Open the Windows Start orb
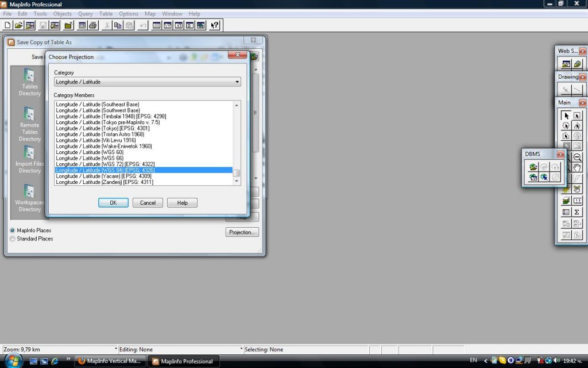588x368 pixels. pos(14,361)
